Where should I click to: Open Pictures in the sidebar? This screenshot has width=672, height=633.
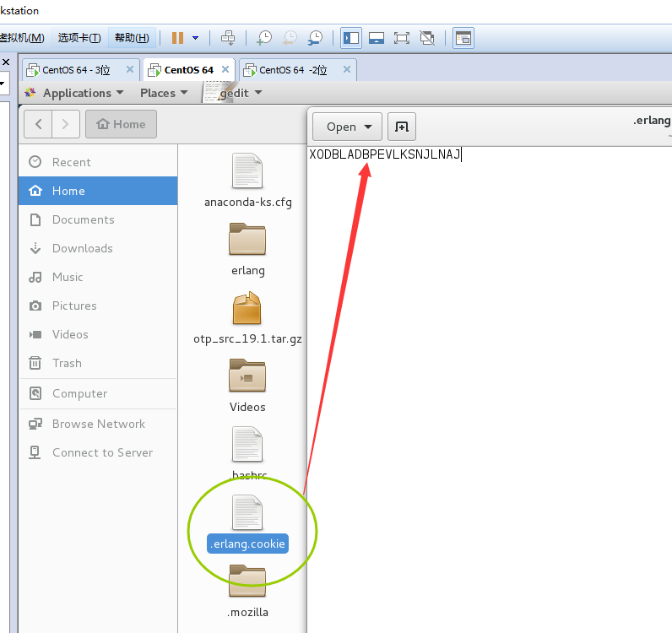[98, 306]
